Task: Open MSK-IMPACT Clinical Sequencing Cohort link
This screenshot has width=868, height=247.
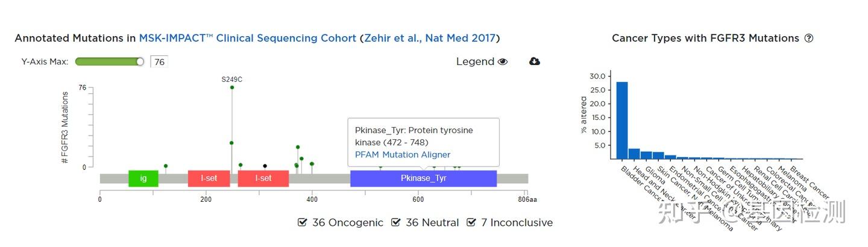Action: point(247,38)
